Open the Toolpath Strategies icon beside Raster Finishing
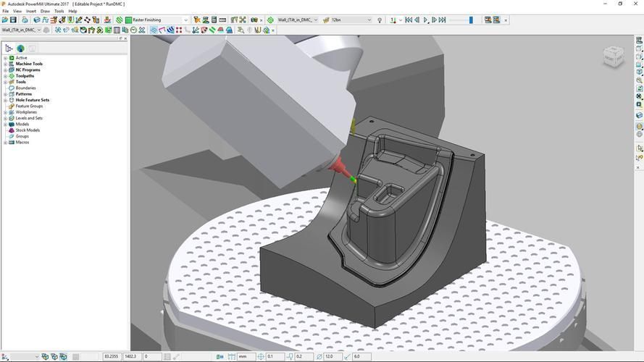The width and height of the screenshot is (644, 362). 119,20
